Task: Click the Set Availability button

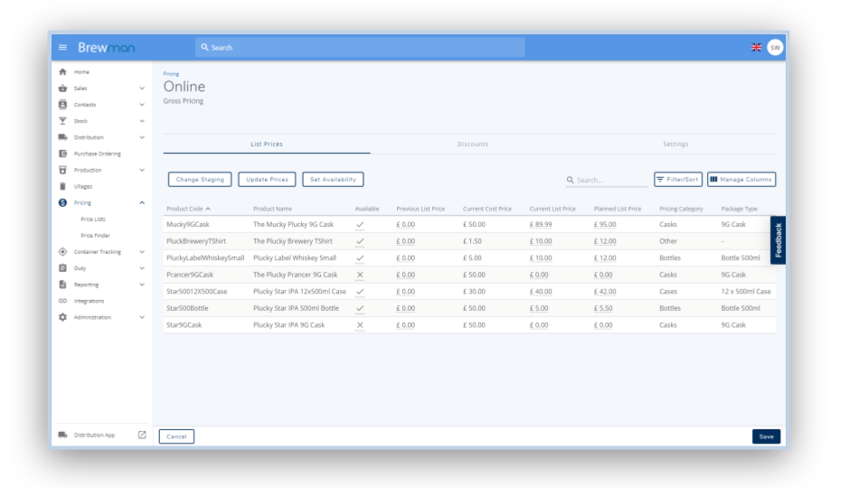Action: (x=333, y=179)
